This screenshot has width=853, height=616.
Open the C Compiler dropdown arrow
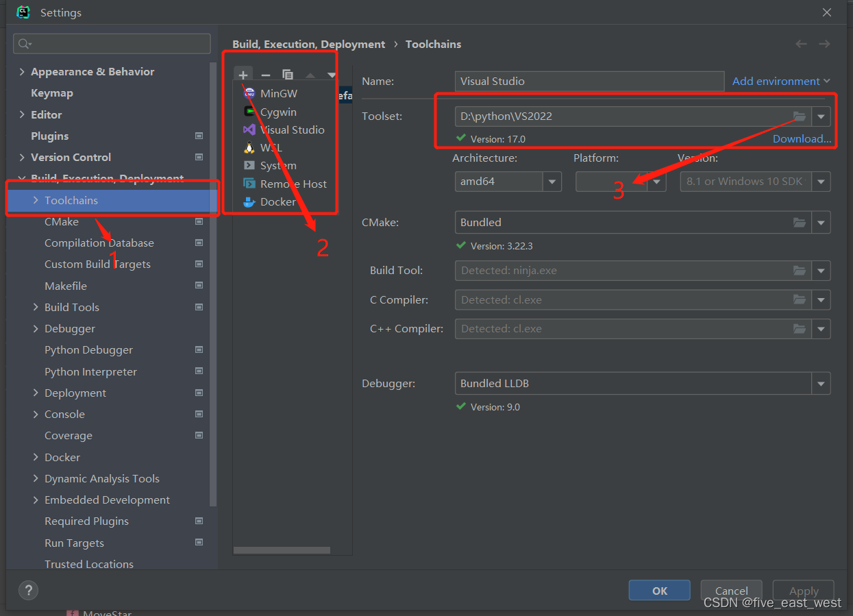pos(821,300)
